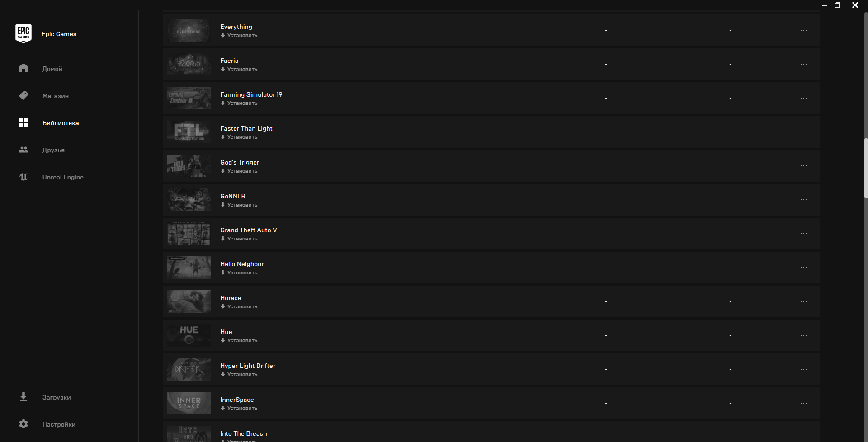Open the Друзья friends icon
The width and height of the screenshot is (868, 442).
pyautogui.click(x=24, y=150)
